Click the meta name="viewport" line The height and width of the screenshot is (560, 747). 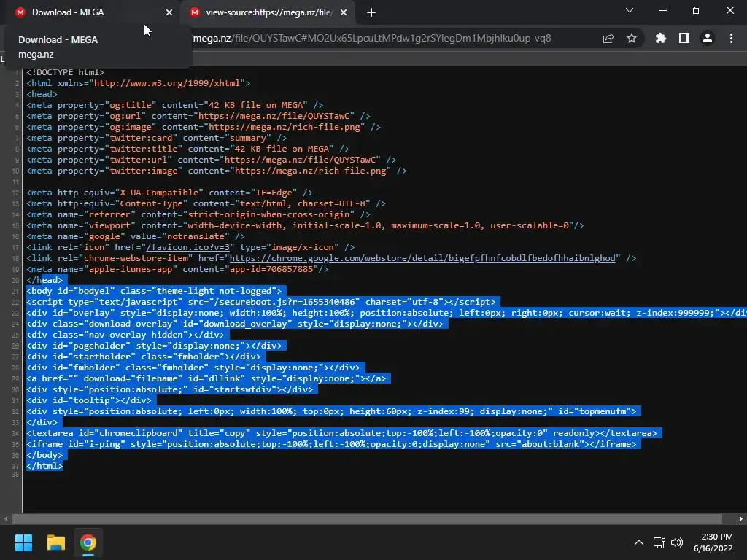pyautogui.click(x=305, y=225)
